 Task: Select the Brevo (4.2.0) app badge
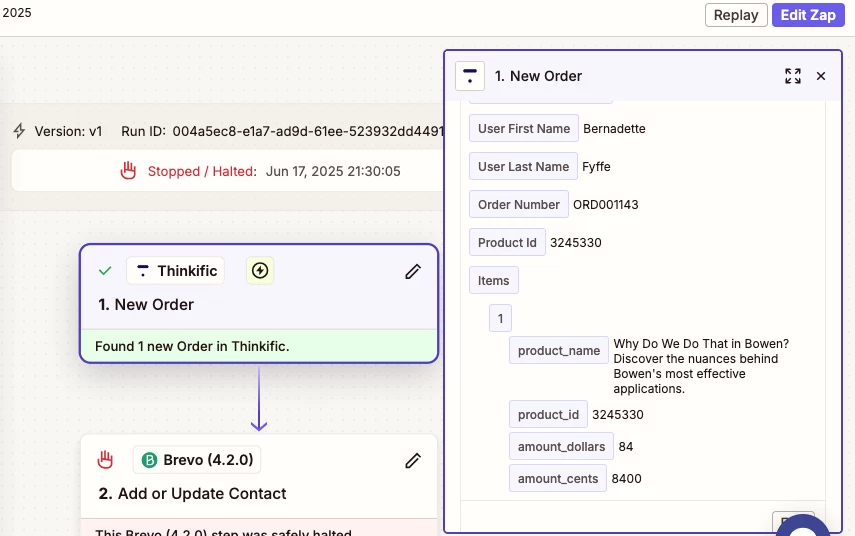[x=197, y=460]
